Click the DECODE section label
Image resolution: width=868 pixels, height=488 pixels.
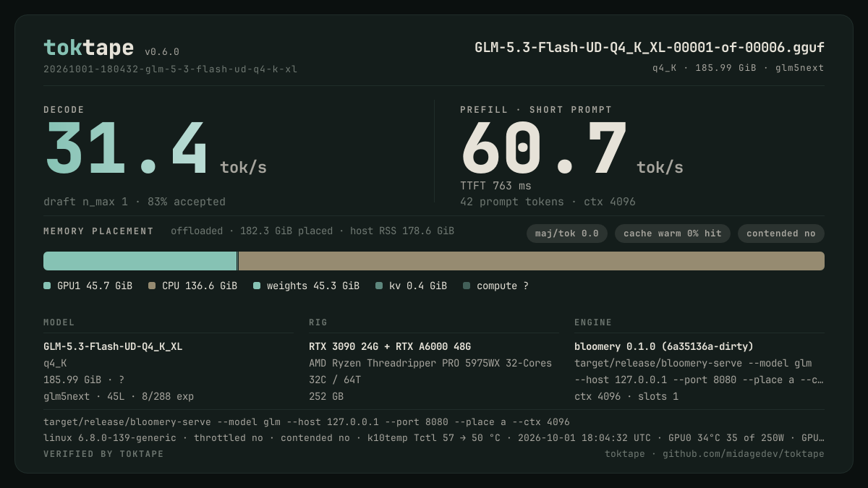point(64,110)
